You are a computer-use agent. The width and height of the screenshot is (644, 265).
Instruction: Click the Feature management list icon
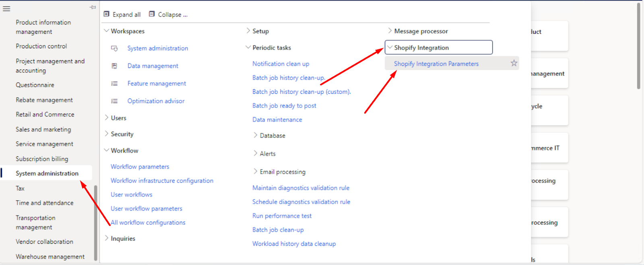[x=114, y=84]
